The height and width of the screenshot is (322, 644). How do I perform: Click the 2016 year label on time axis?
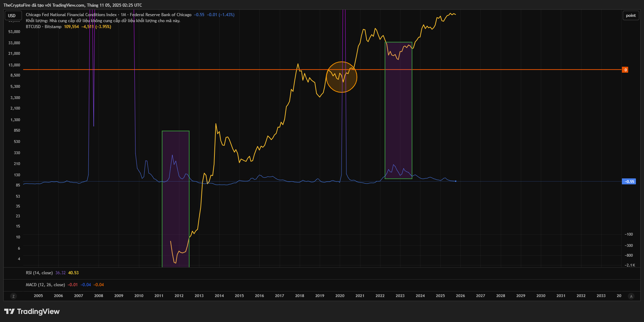point(259,296)
